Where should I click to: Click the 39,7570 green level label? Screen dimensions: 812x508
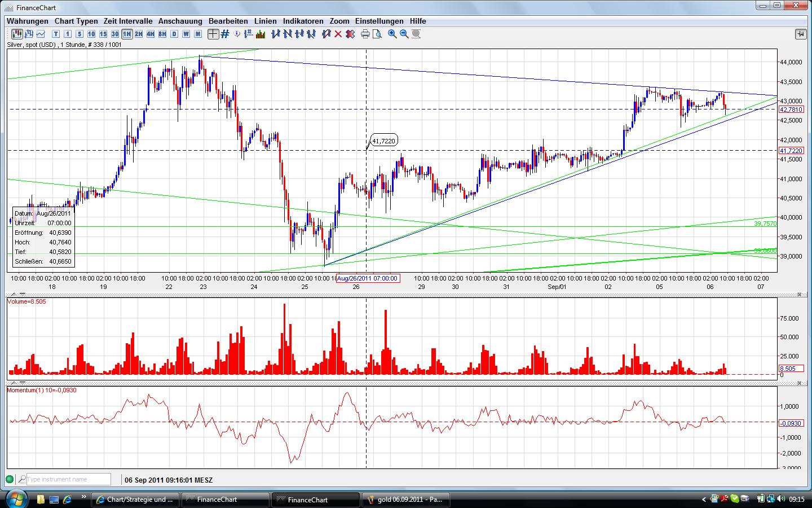[x=765, y=224]
